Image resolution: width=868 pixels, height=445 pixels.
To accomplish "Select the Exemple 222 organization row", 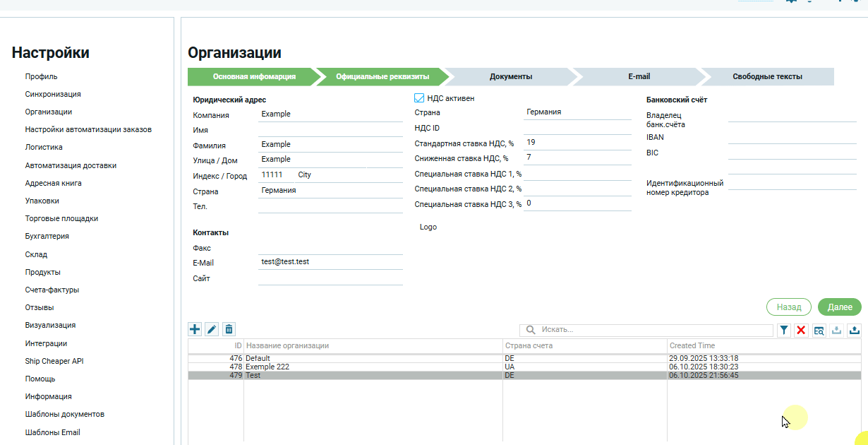I will 373,367.
